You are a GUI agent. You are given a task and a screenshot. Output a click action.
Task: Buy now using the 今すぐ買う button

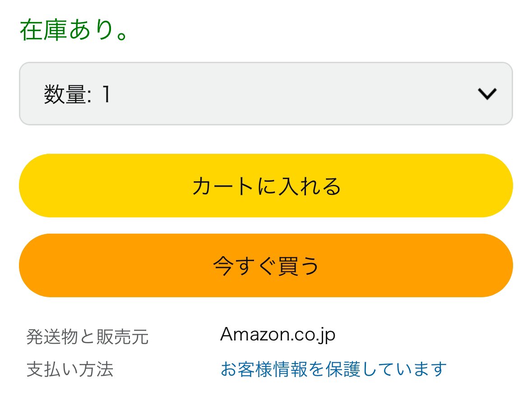point(265,266)
